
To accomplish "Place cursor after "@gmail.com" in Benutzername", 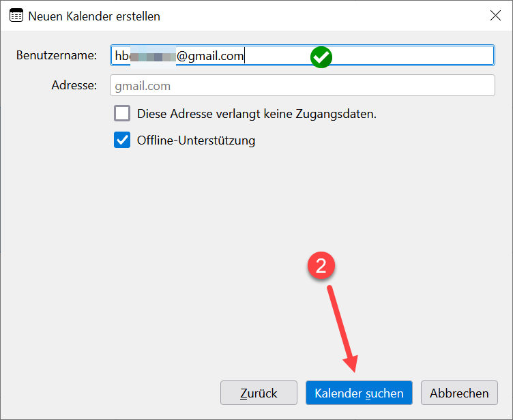I will tap(244, 57).
